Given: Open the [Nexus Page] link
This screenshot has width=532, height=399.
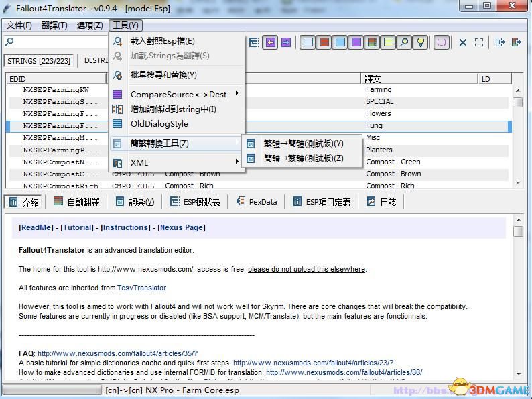Looking at the screenshot, I should click(182, 227).
